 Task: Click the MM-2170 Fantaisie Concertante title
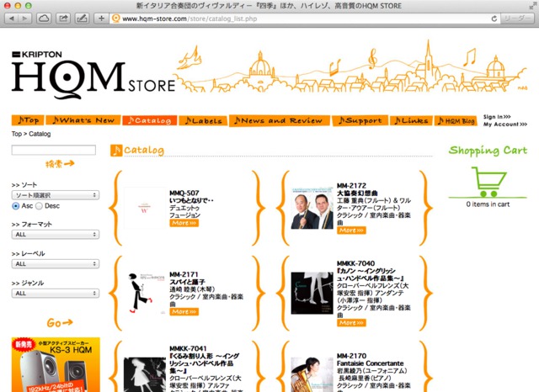(x=371, y=363)
